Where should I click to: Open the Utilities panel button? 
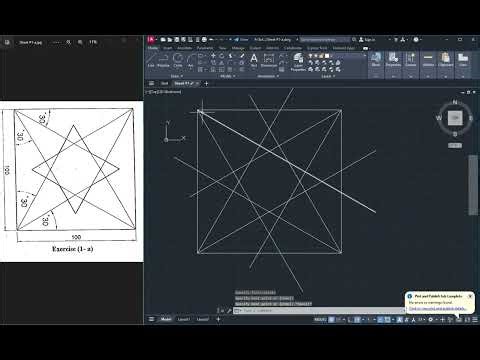click(428, 60)
